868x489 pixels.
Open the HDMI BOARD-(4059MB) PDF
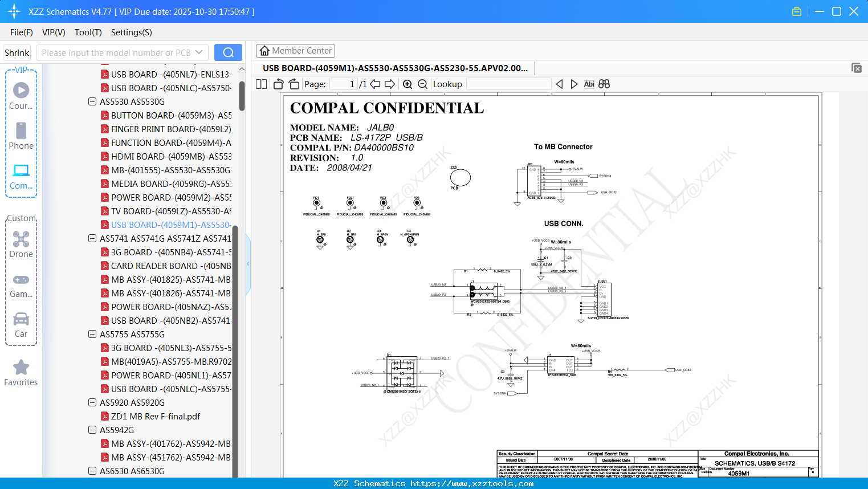tap(166, 157)
